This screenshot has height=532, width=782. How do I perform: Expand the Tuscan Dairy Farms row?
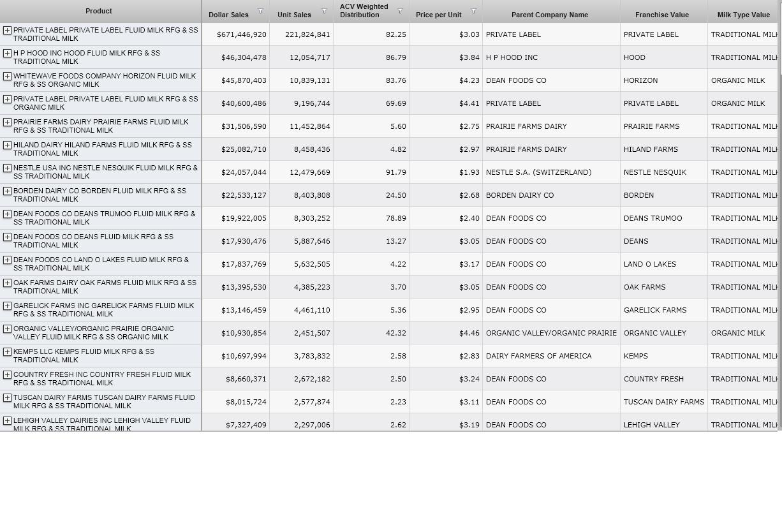[x=7, y=398]
